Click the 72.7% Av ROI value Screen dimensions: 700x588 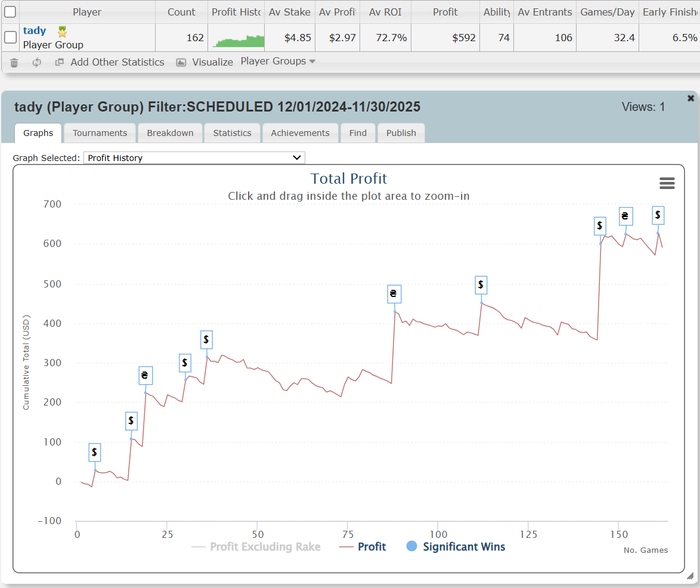(391, 38)
